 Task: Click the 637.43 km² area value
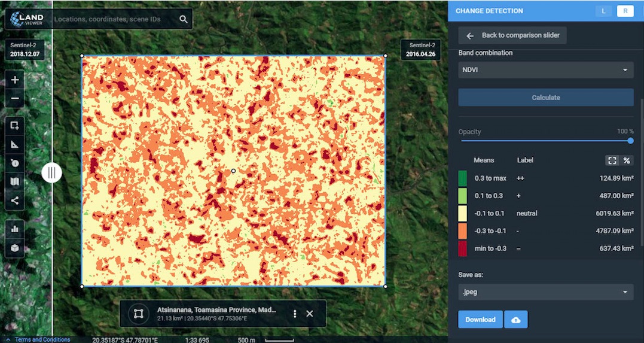coord(616,249)
